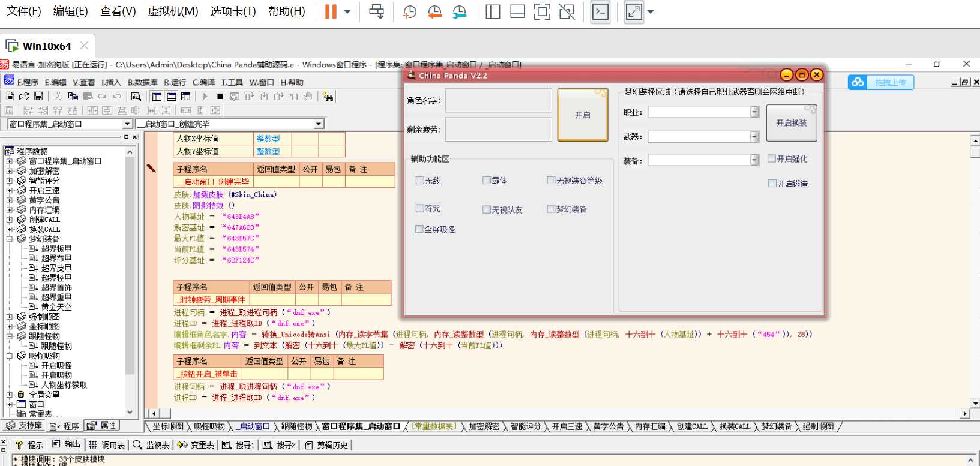This screenshot has height=466, width=980.
Task: Collapse the 梦幻装备 tree node
Action: click(9, 239)
